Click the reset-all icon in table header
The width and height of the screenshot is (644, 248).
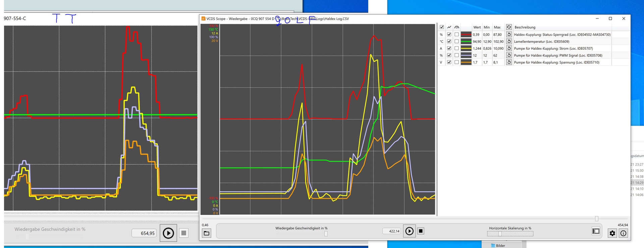(509, 27)
